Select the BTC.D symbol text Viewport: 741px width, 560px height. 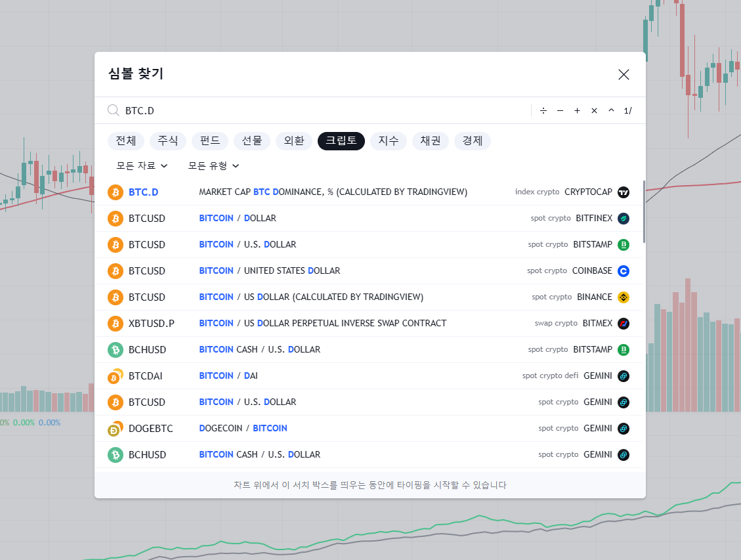coord(143,192)
